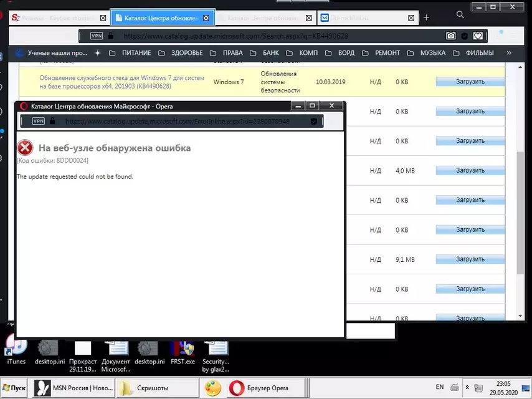Open a new tab with the plus button

pyautogui.click(x=427, y=17)
